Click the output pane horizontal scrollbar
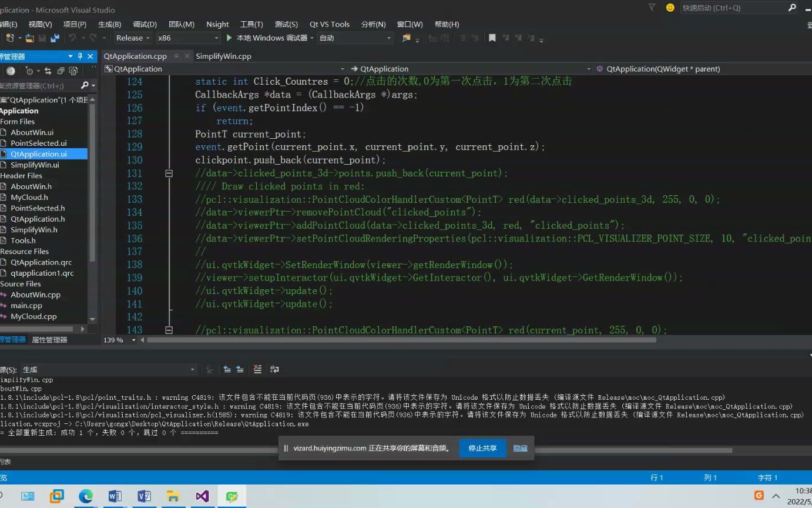 click(x=366, y=450)
